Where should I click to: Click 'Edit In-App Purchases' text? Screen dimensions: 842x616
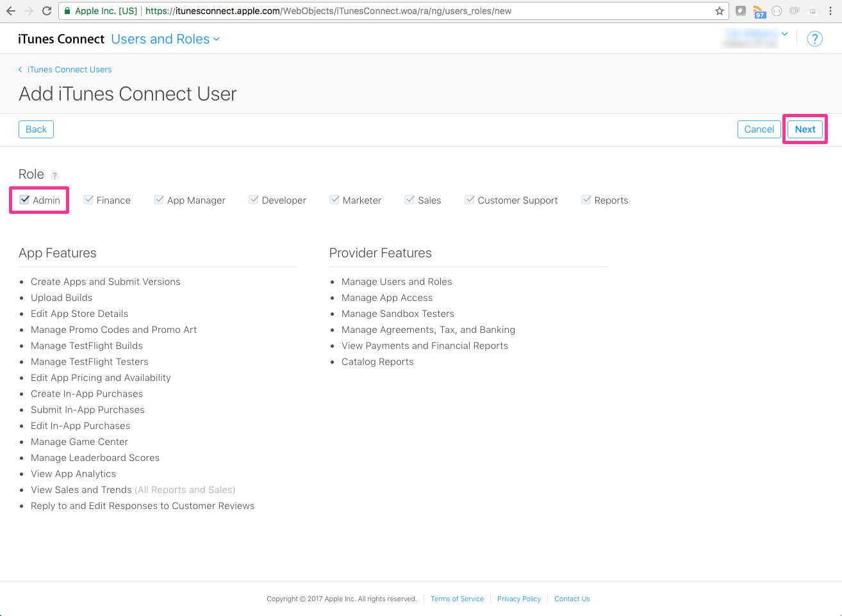[x=81, y=426]
